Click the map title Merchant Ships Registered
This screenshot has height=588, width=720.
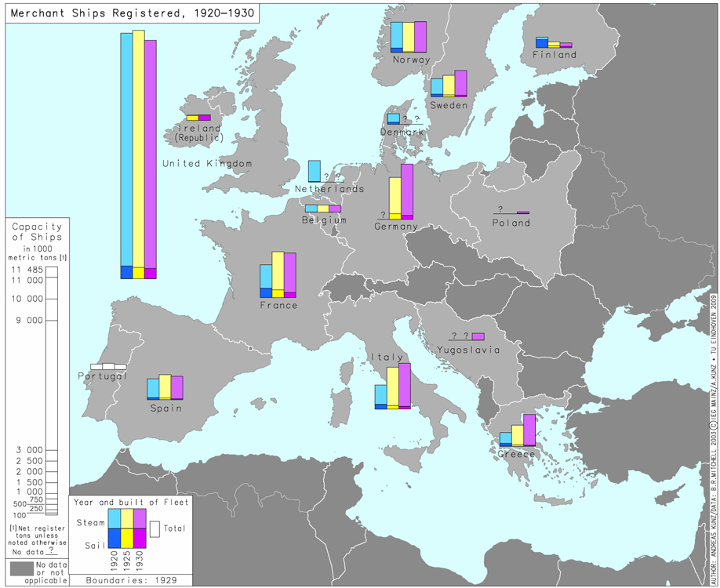click(130, 13)
